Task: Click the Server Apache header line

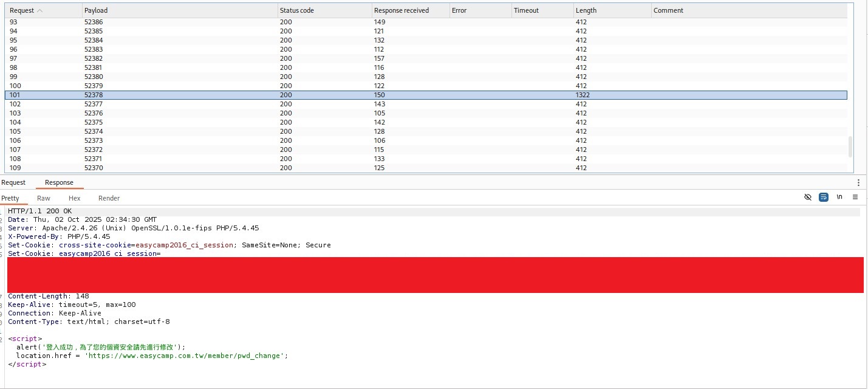Action: coord(133,228)
